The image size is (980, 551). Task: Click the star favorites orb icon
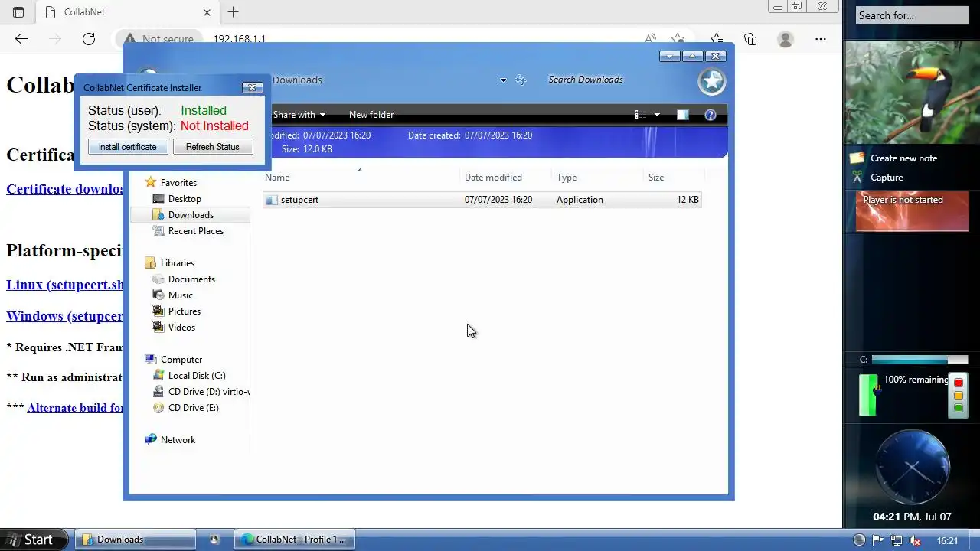[x=711, y=80]
